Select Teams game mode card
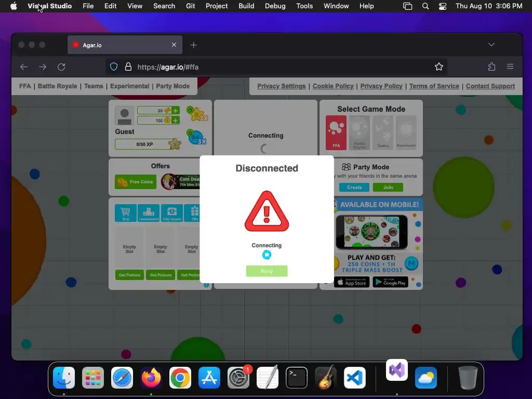 coord(383,132)
